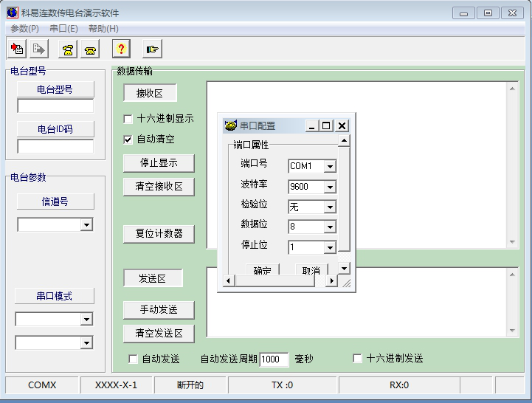Click the app icon in the title bar
Image resolution: width=532 pixels, height=403 pixels.
pyautogui.click(x=12, y=13)
